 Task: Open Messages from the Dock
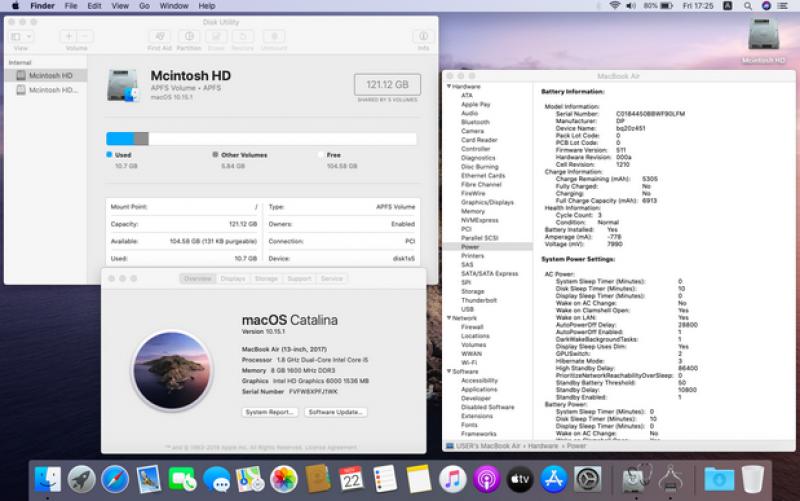[x=216, y=479]
